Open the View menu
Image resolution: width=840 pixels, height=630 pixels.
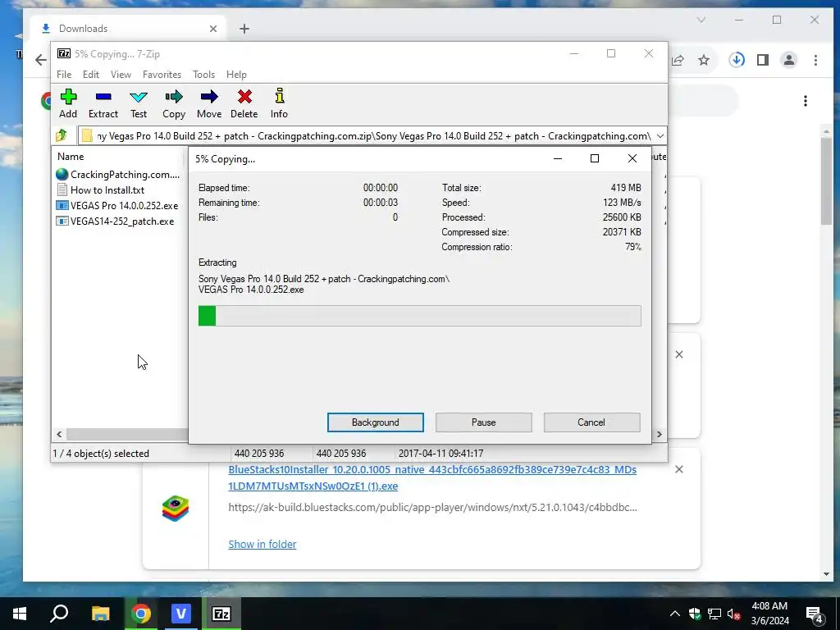tap(121, 75)
